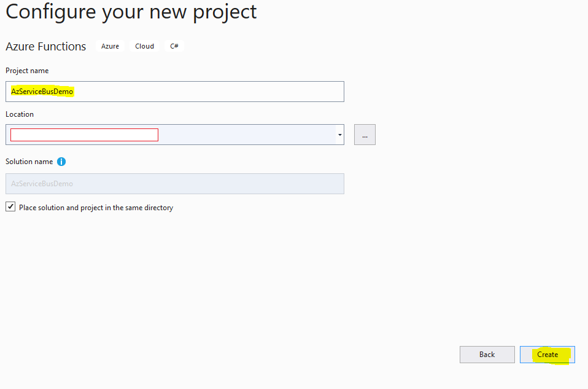Focus the empty Location input field
Viewport: 588px width, 389px height.
tap(84, 134)
